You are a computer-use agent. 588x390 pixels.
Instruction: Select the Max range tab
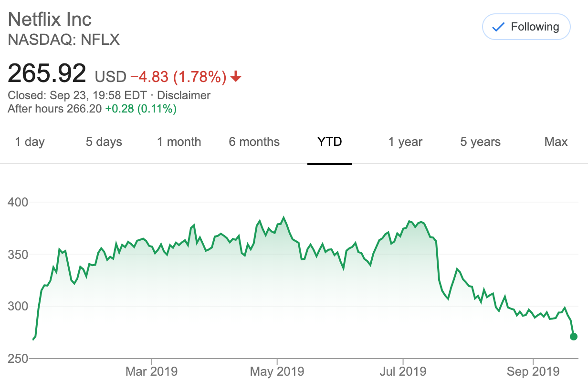click(556, 142)
